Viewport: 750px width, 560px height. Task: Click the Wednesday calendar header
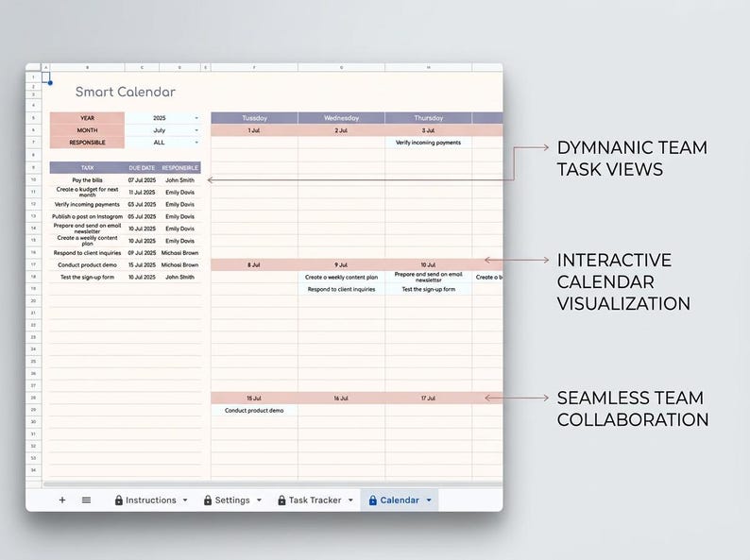point(341,118)
